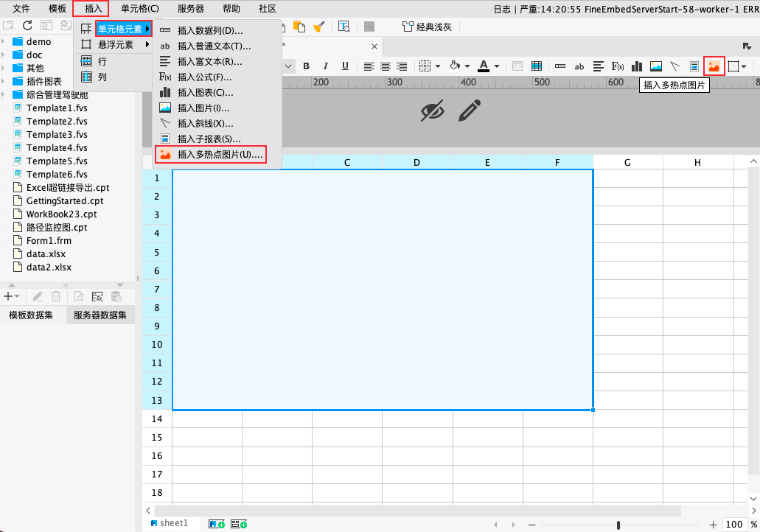Image resolution: width=760 pixels, height=532 pixels.
Task: Click column header G
Action: tap(627, 162)
